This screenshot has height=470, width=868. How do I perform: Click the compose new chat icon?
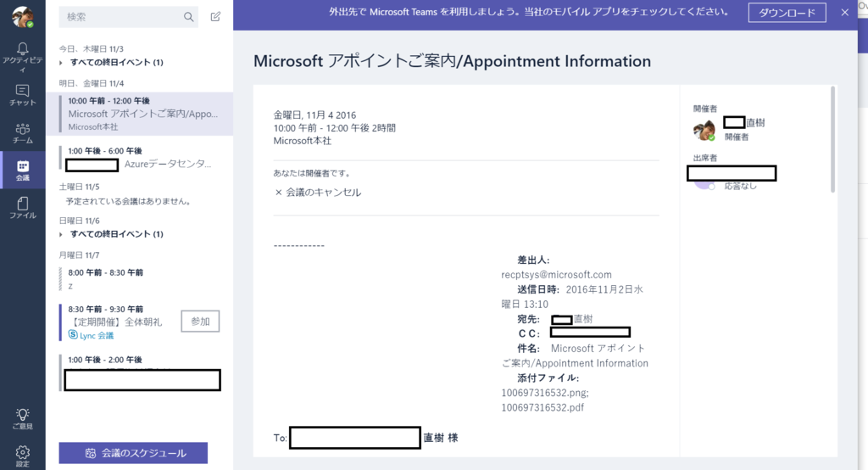pos(215,17)
